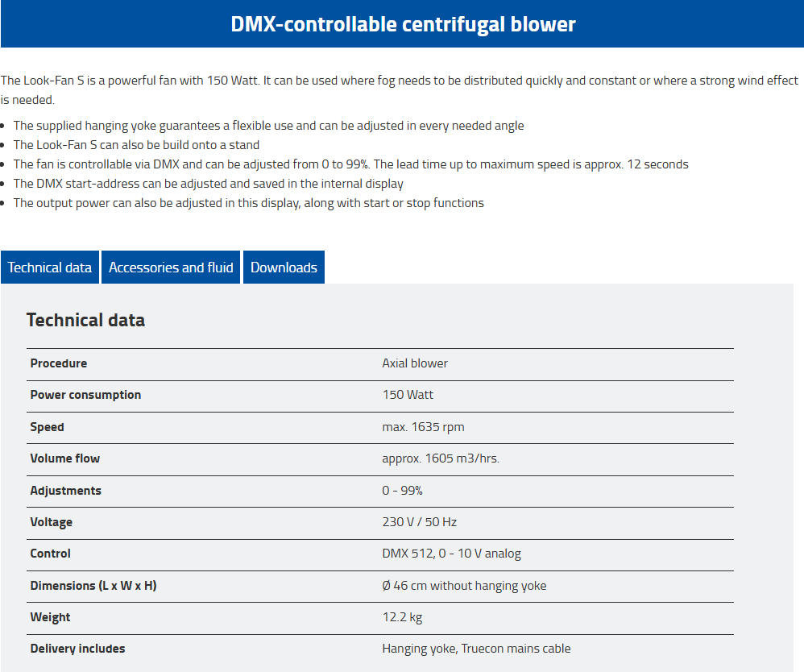Click the 'Adjustments' row label

coord(65,491)
